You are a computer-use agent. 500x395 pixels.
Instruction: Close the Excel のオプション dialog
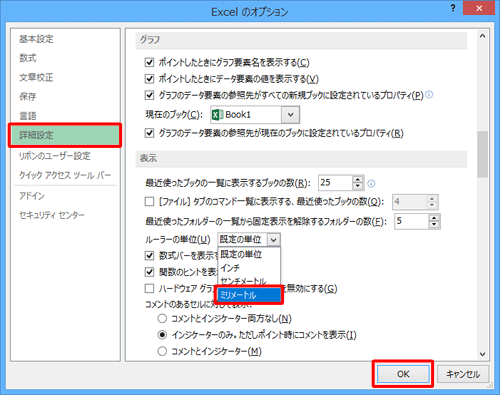click(479, 8)
